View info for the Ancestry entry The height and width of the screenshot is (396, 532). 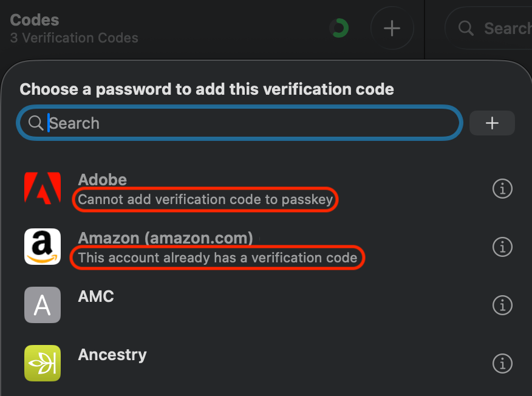click(x=502, y=363)
